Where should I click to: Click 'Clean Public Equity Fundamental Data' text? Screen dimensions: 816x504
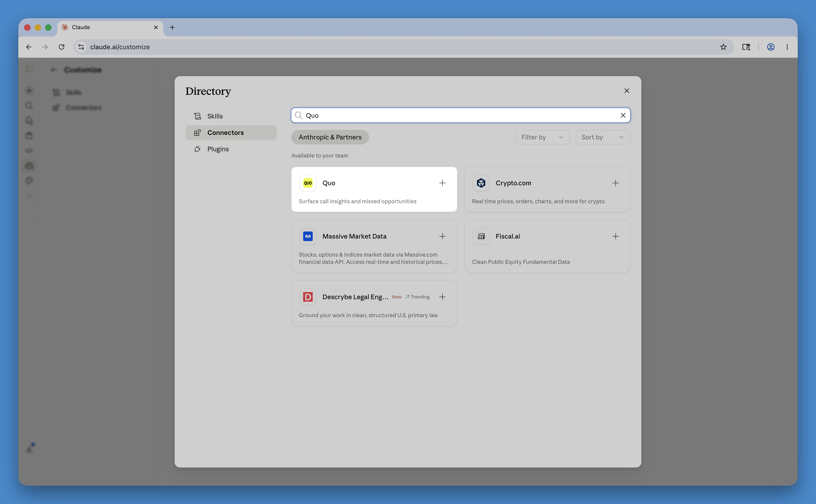click(x=521, y=262)
